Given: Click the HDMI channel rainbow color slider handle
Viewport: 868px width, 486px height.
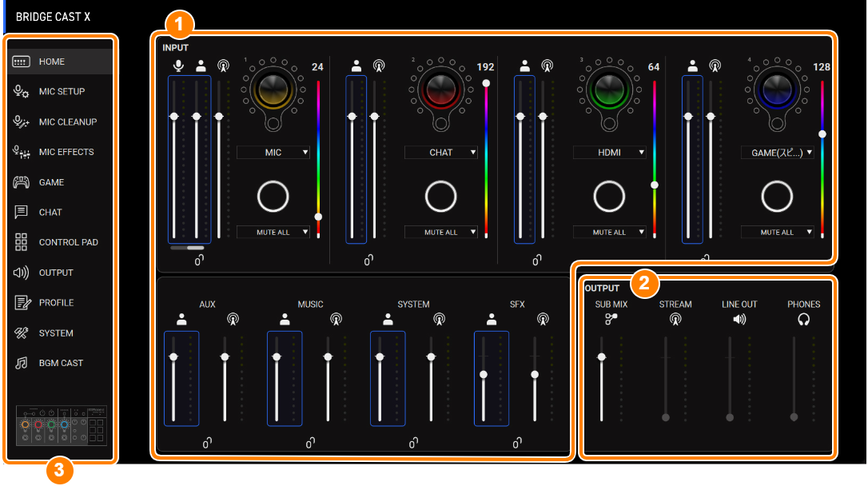Looking at the screenshot, I should (655, 185).
